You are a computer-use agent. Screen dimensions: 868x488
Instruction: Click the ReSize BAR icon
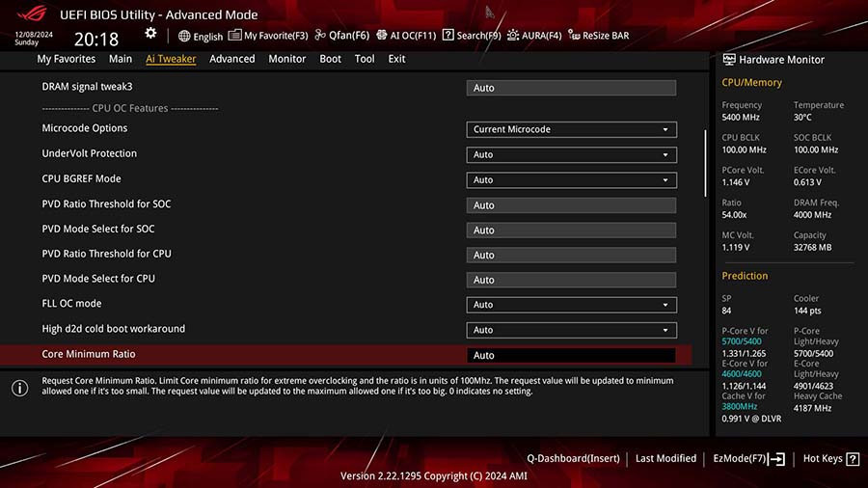click(574, 35)
